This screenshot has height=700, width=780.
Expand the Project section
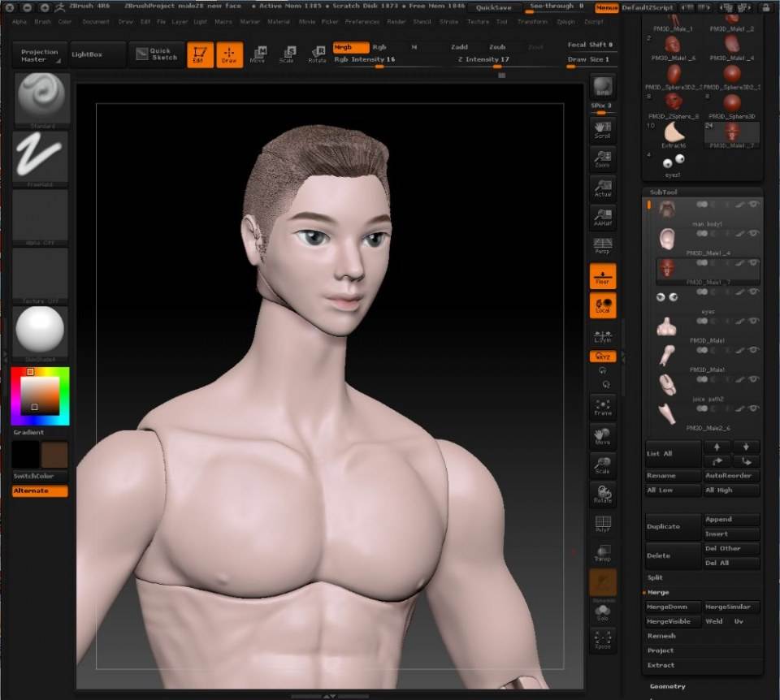660,650
